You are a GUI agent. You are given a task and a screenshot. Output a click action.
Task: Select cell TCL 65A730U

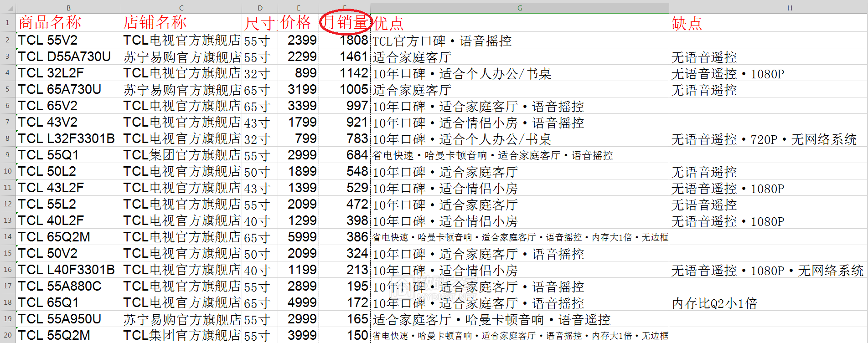point(68,89)
